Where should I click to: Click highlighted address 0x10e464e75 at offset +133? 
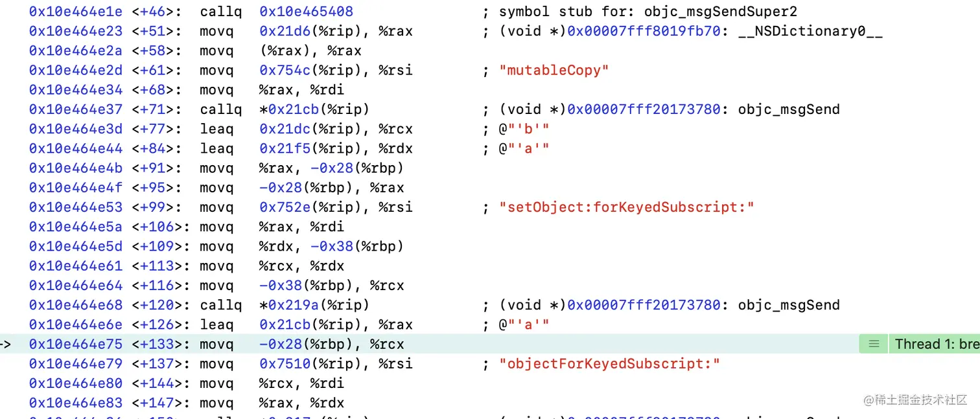76,344
